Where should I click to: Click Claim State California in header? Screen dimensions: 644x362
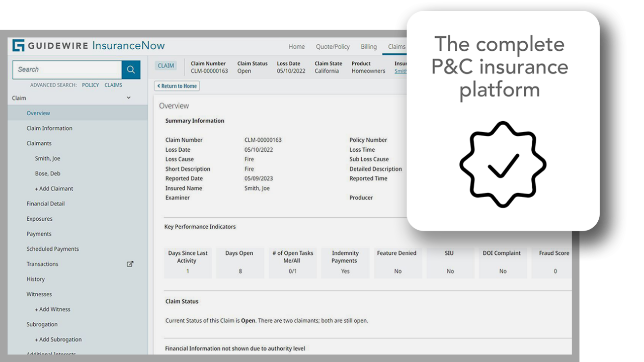point(328,67)
